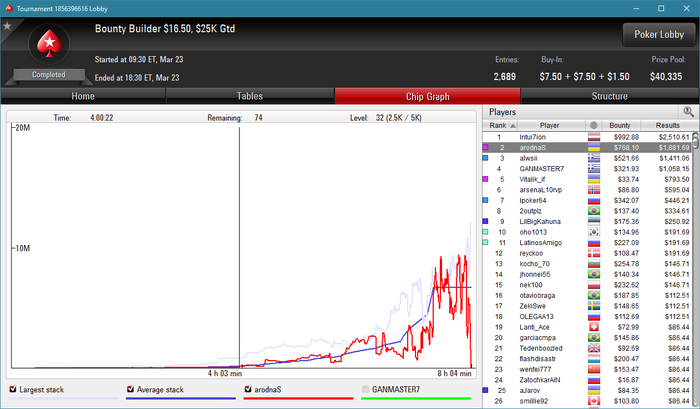700x409 pixels.
Task: Uncheck the Largest stack checkbox
Action: (x=13, y=389)
